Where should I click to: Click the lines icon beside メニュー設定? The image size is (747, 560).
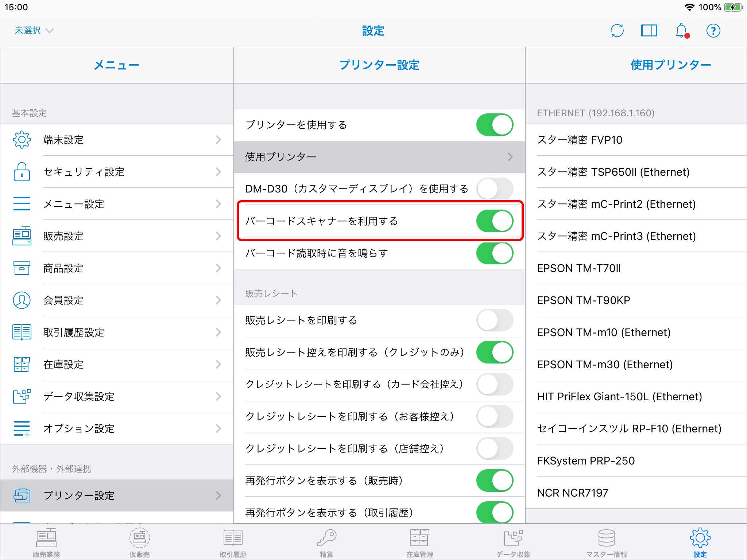click(22, 204)
